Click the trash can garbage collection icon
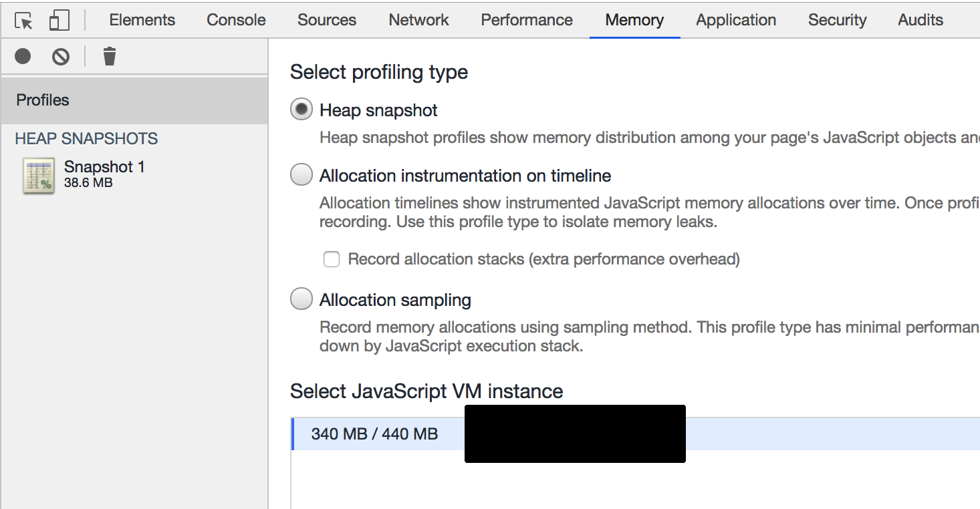 [110, 57]
